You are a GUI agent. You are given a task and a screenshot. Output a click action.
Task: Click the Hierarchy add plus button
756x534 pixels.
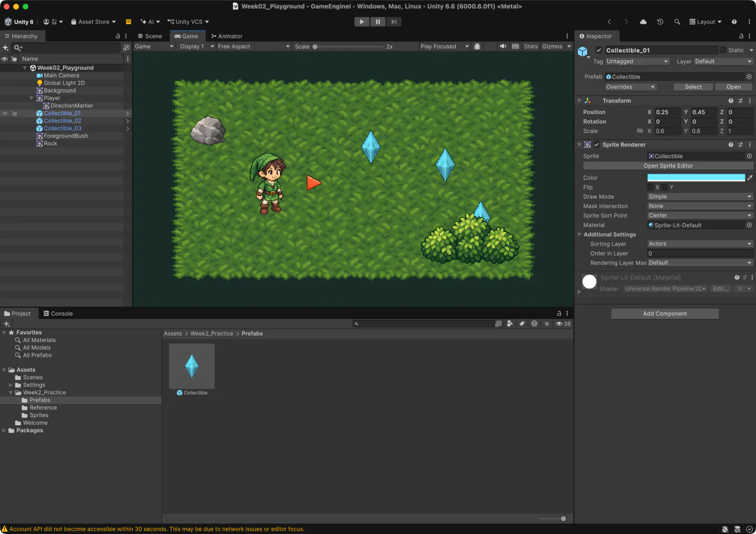point(6,48)
